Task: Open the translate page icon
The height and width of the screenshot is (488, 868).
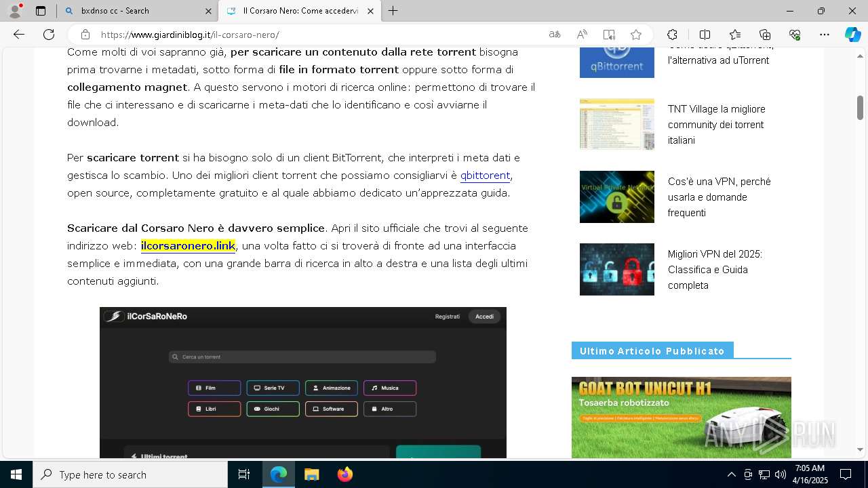Action: coord(555,35)
